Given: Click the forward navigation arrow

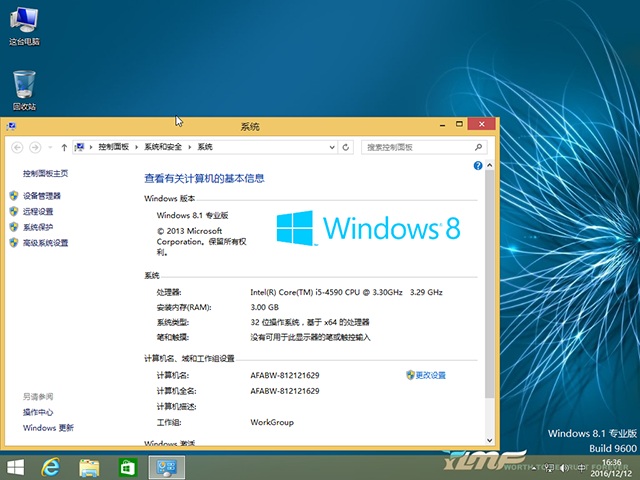Looking at the screenshot, I should 36,147.
